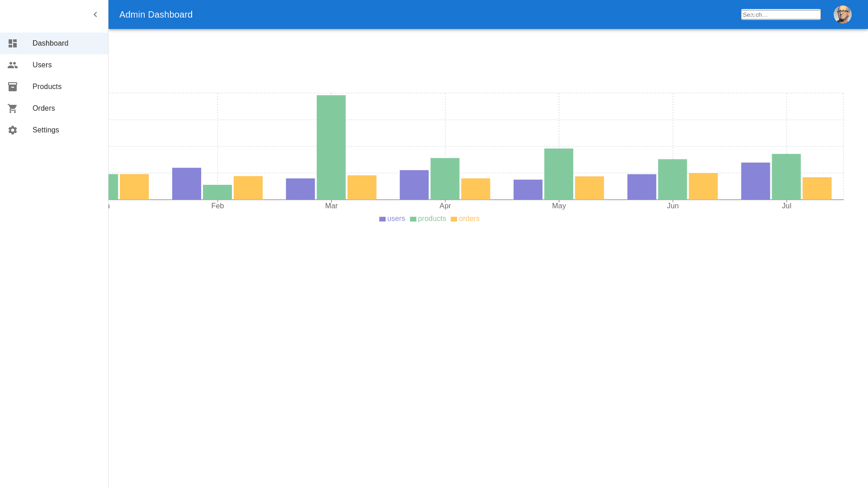
Task: Select the Users menu item
Action: click(x=42, y=65)
